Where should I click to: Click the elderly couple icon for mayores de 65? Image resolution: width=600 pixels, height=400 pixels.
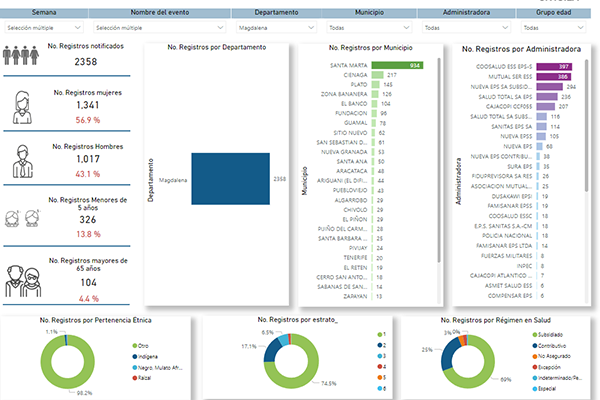point(23,281)
